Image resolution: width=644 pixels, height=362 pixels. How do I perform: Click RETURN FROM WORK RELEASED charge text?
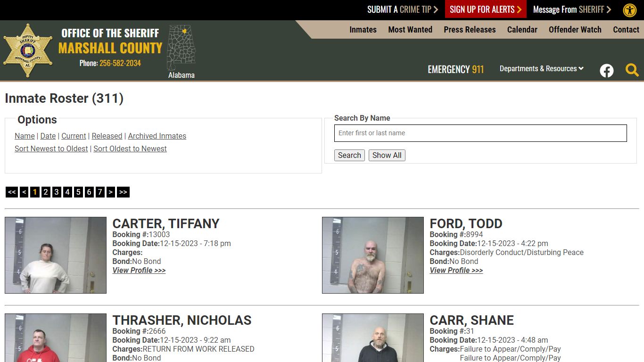[198, 349]
